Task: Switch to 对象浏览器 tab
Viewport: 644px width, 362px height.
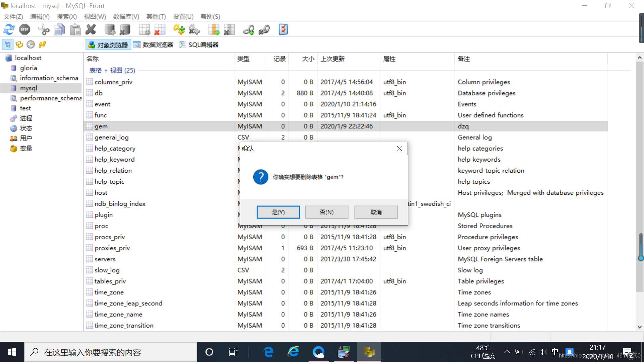Action: click(108, 45)
